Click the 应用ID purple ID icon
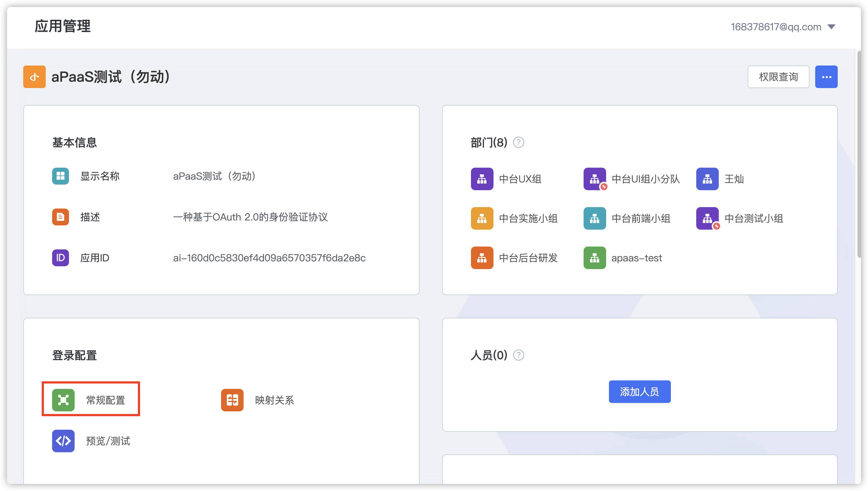The height and width of the screenshot is (491, 868). 61,258
